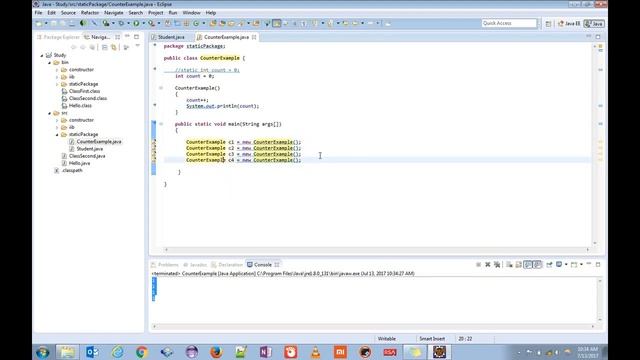Image resolution: width=640 pixels, height=360 pixels.
Task: Switch to the Declaration tab
Action: 227,264
